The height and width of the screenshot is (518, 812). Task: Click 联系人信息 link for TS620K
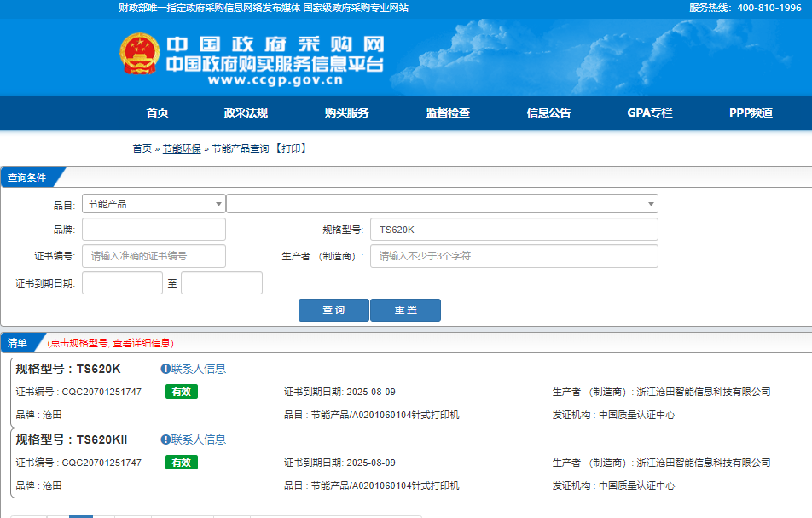click(199, 369)
